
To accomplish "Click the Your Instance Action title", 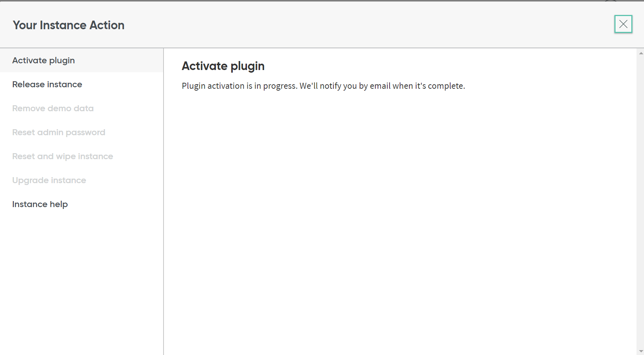I will (68, 25).
